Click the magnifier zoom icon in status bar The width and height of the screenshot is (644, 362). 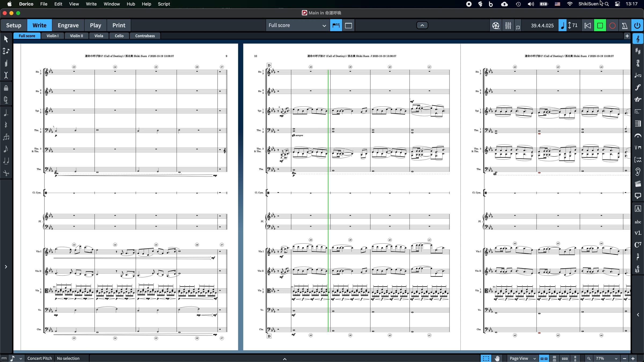[589, 359]
